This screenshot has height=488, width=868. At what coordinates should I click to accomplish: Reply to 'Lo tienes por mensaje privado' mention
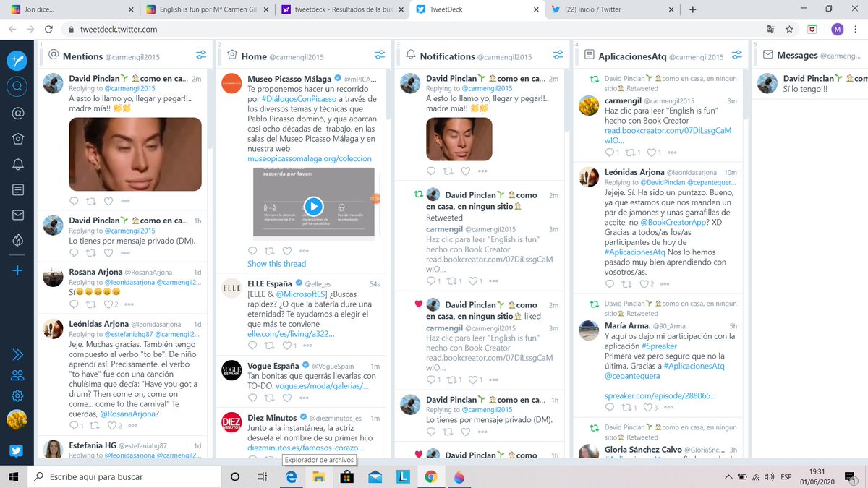74,252
